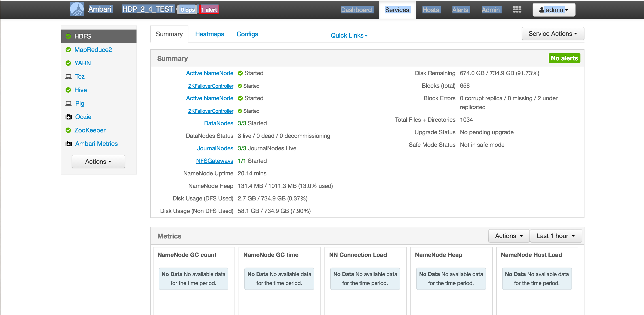Screen dimensions: 644x315
Task: Click the health status icon beside ZooKeeper
Action: [68, 130]
